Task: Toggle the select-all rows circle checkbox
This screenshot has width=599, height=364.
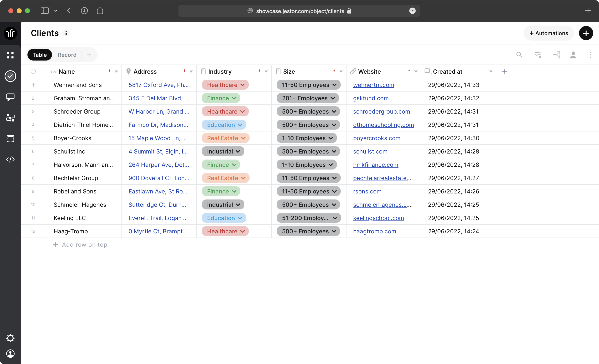Action: pos(33,71)
